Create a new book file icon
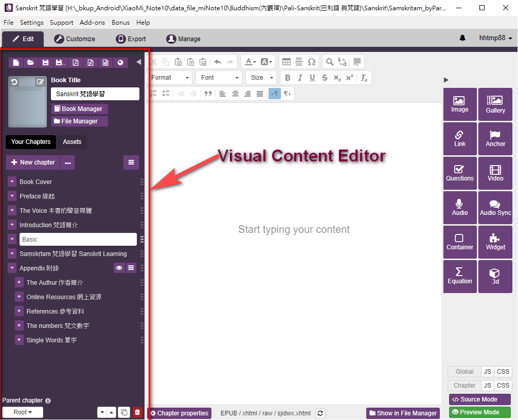Image resolution: width=518 pixels, height=420 pixels. pos(16,62)
